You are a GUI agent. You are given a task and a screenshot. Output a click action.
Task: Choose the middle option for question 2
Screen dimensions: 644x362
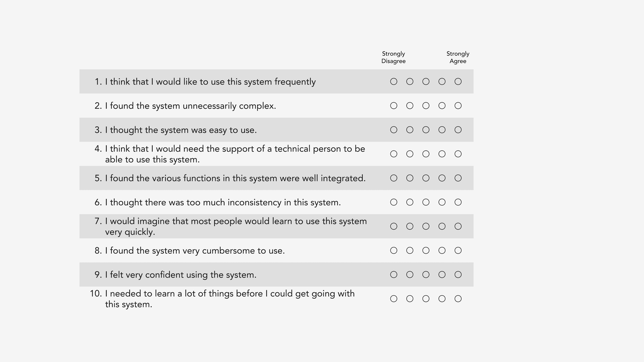coord(426,106)
